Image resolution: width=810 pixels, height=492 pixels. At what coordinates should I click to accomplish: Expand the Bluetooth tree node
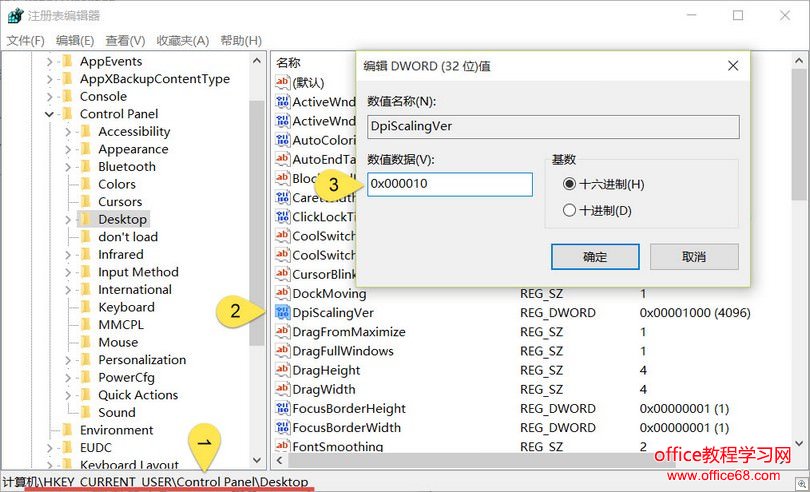(x=68, y=167)
